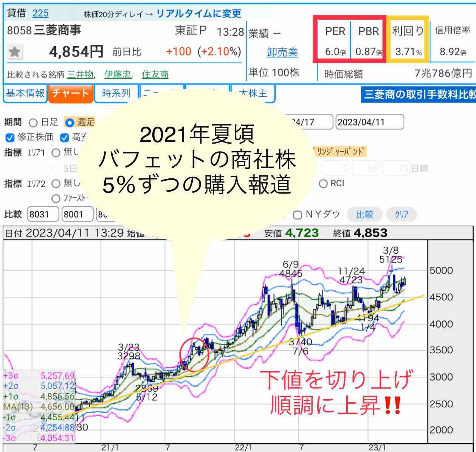Select 無し for indicator エリア1
Image resolution: width=476 pixels, height=452 pixels.
pos(56,153)
